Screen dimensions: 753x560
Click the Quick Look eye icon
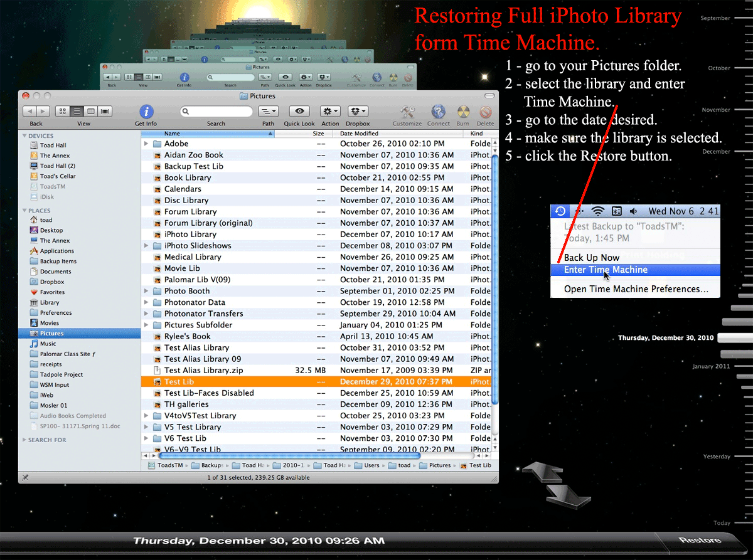tap(299, 111)
